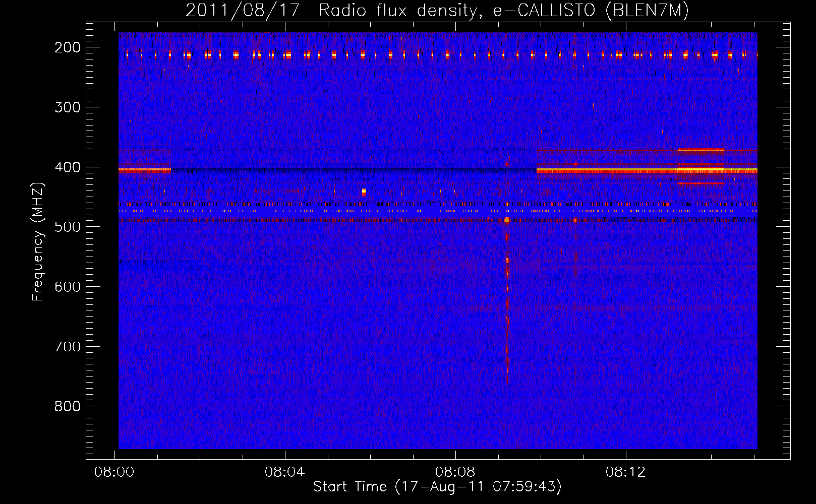Viewport: 816px width, 504px height.
Task: Select the 400 frequency tick label
Action: click(68, 167)
